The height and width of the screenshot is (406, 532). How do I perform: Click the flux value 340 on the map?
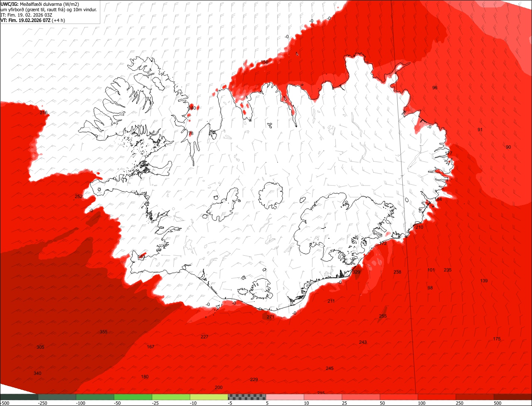(37, 373)
